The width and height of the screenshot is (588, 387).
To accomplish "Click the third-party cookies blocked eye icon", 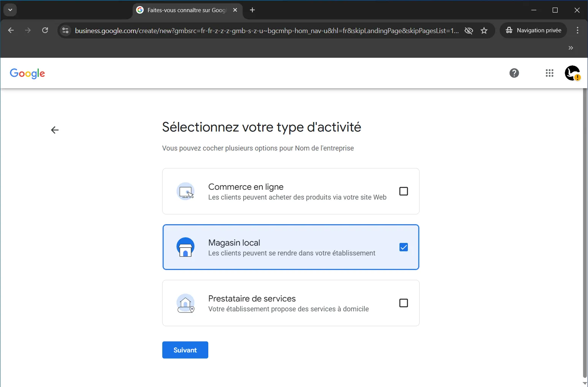I will click(469, 31).
